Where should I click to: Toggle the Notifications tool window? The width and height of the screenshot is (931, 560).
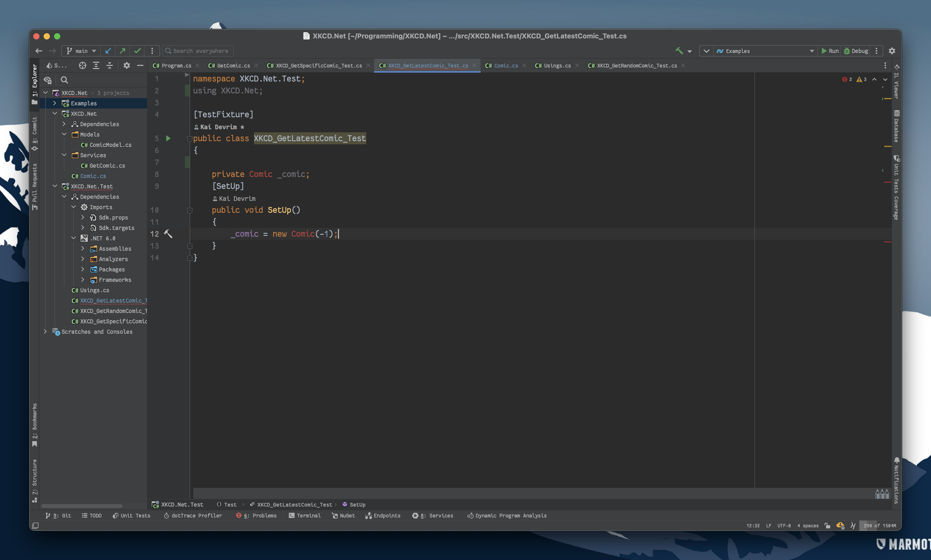896,481
